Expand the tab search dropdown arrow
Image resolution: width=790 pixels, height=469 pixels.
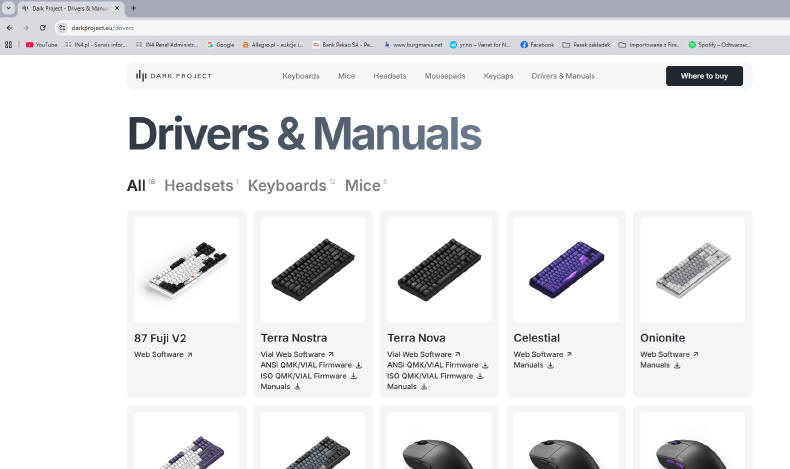9,8
